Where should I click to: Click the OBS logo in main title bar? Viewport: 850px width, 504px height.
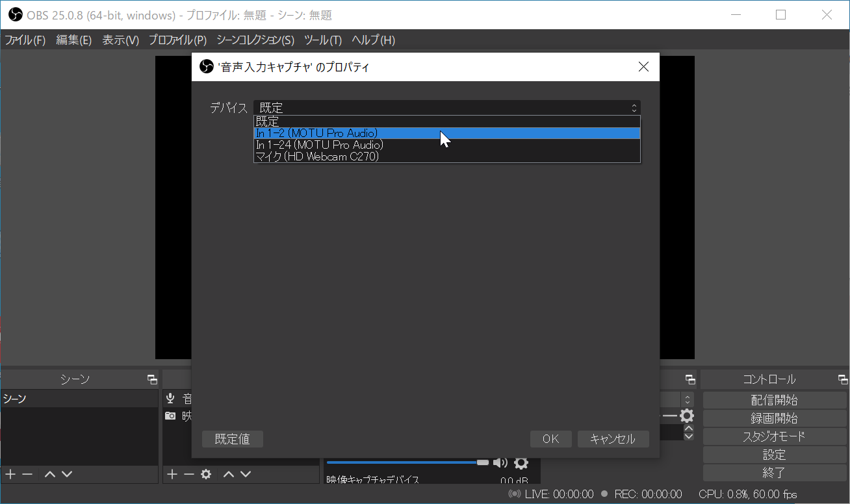(x=16, y=14)
